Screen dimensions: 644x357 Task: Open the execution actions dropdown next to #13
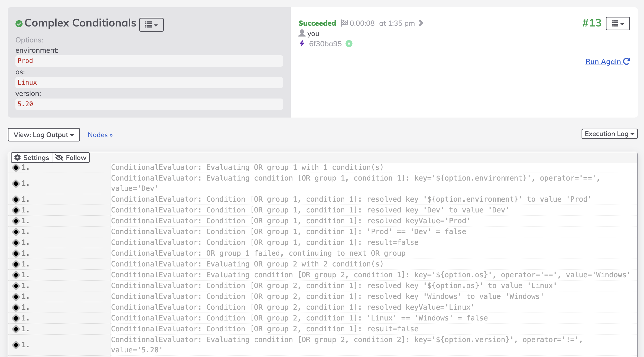tap(618, 23)
